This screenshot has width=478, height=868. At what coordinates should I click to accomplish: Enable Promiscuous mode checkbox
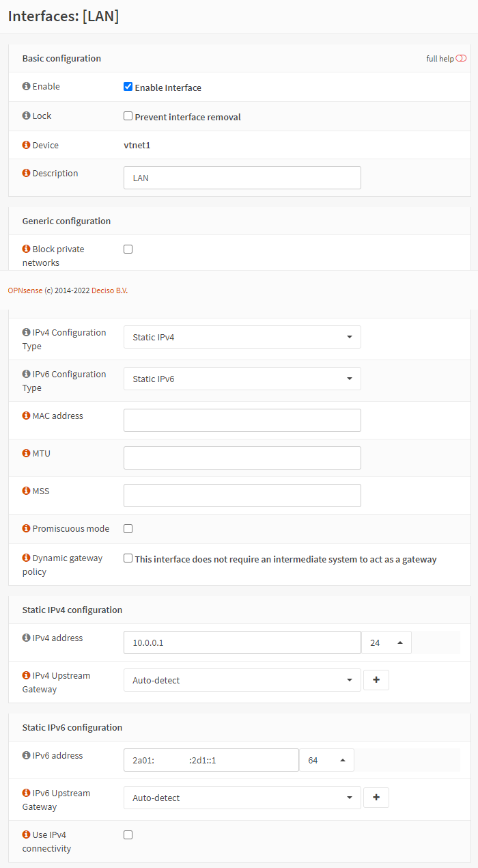pyautogui.click(x=128, y=528)
